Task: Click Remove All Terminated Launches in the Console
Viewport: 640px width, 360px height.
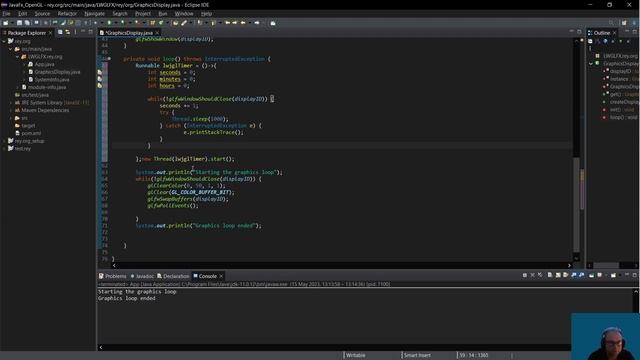Action: 540,276
